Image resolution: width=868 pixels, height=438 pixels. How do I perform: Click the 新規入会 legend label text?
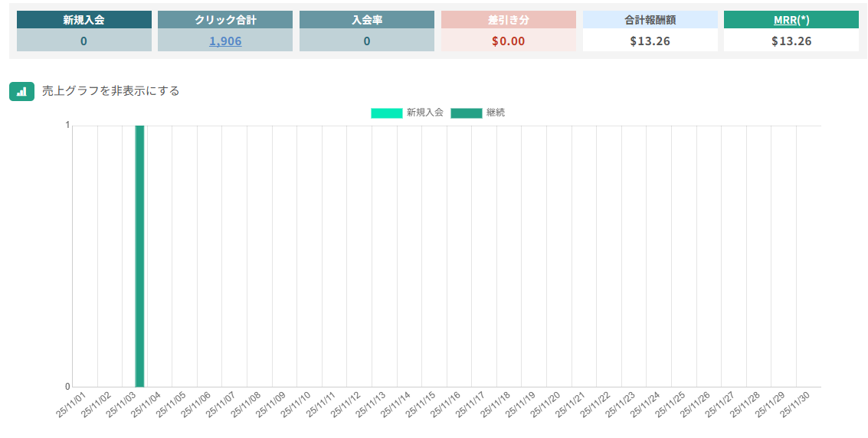[424, 113]
